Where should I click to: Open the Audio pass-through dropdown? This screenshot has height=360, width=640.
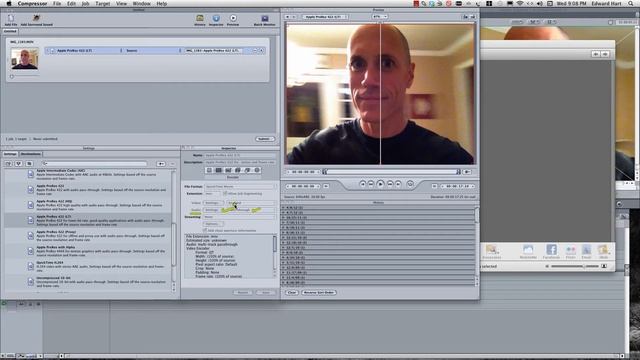coord(251,210)
